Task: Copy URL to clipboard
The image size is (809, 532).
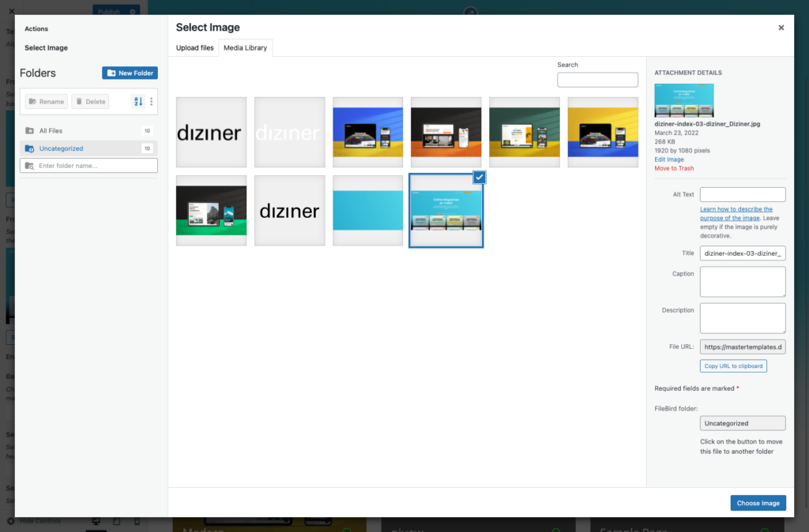Action: point(733,366)
